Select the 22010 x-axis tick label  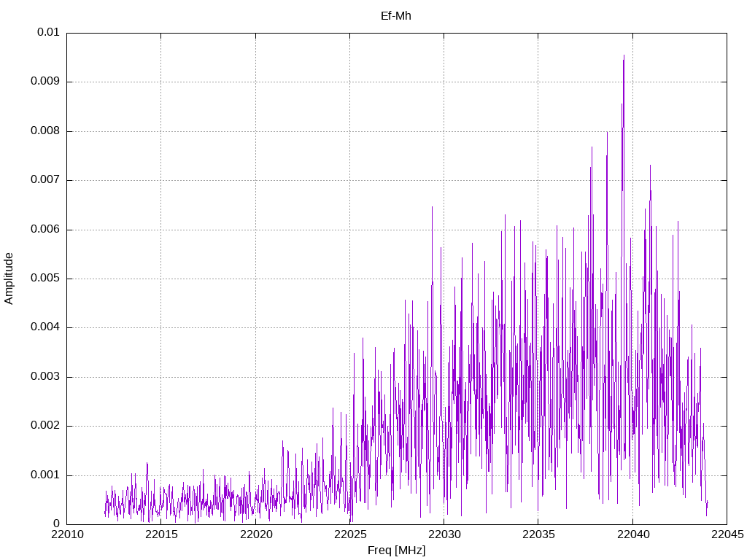66,535
